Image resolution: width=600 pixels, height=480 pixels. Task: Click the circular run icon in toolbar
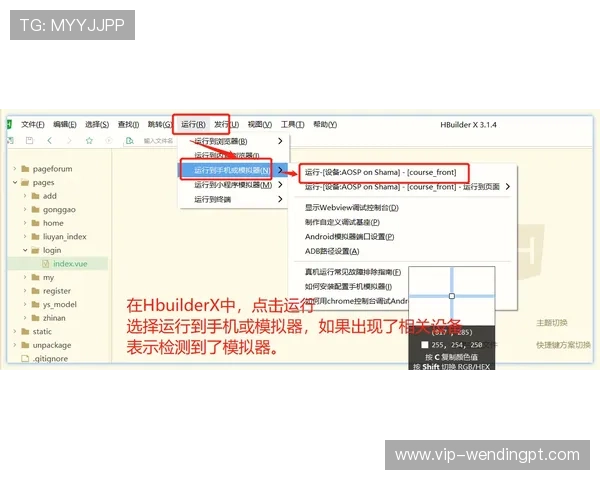(109, 140)
